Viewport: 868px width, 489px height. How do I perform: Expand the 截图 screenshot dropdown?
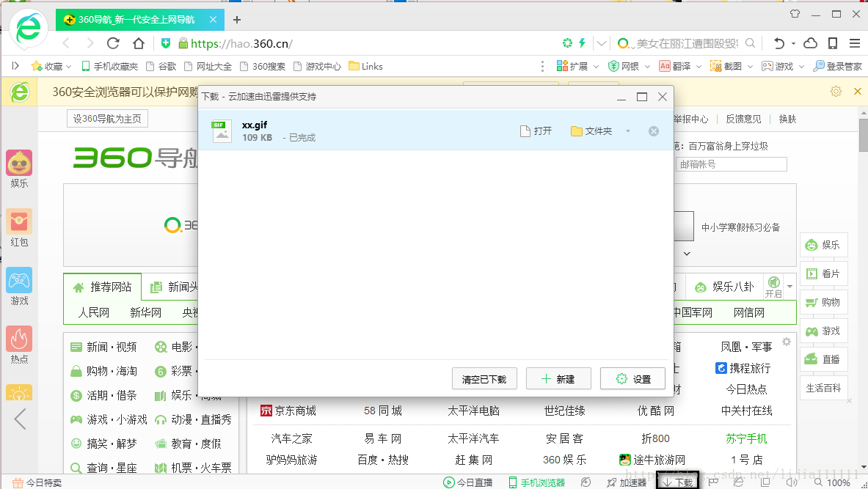pyautogui.click(x=750, y=67)
